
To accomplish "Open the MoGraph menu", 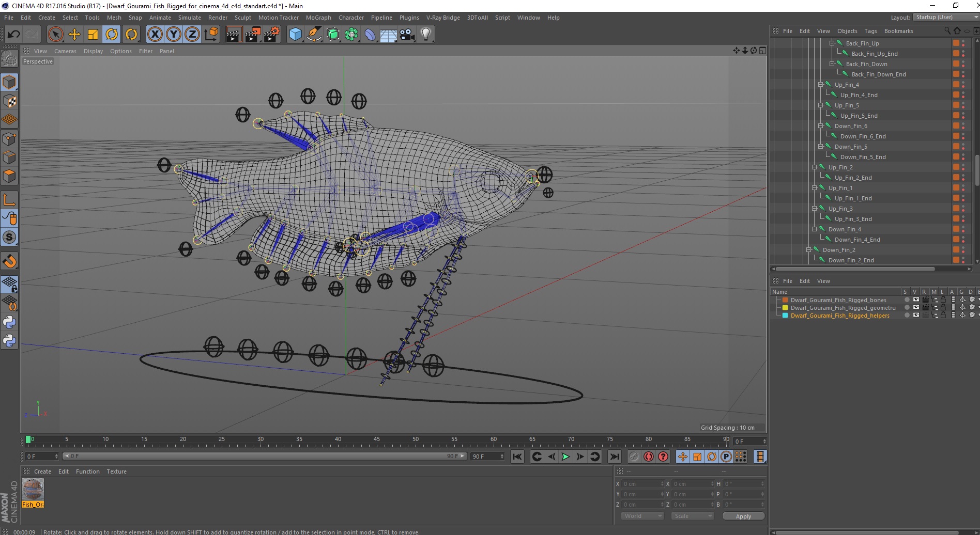I will [x=318, y=18].
